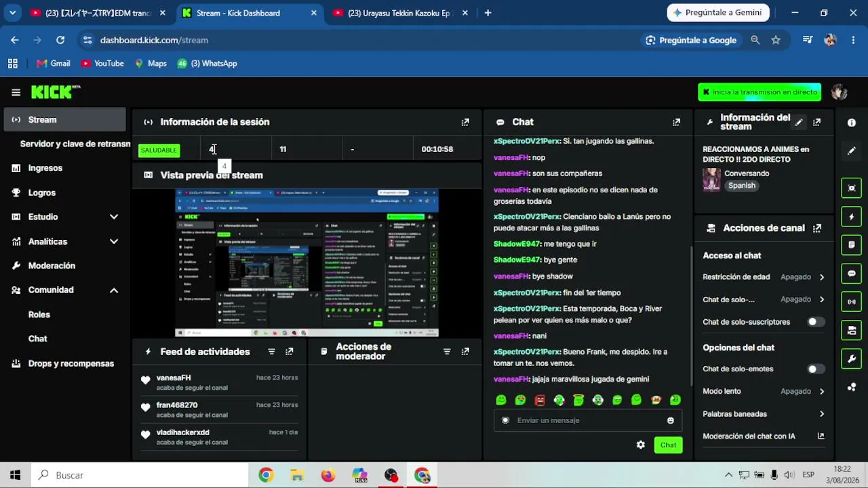The height and width of the screenshot is (488, 868).
Task: Open chat settings gear
Action: (x=640, y=445)
